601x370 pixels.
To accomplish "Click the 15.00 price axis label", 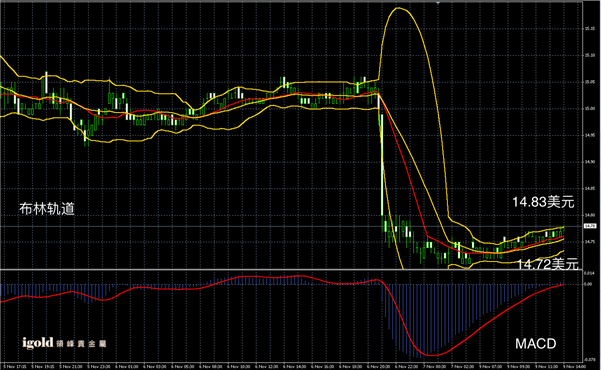I will point(590,109).
